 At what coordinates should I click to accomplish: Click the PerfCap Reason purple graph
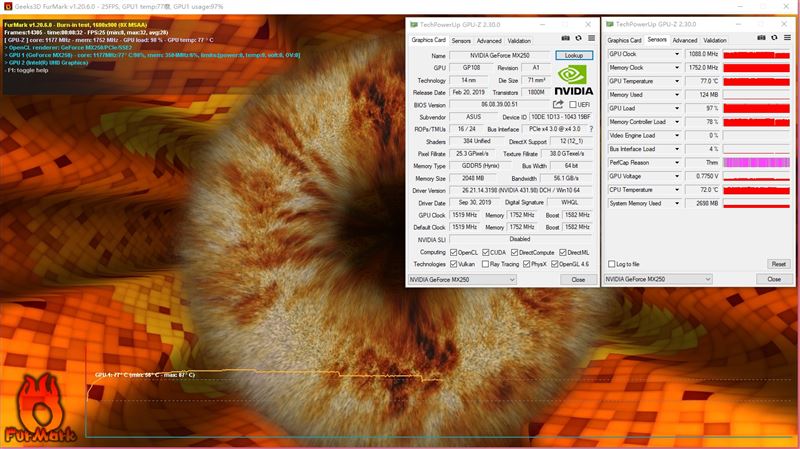tap(756, 163)
